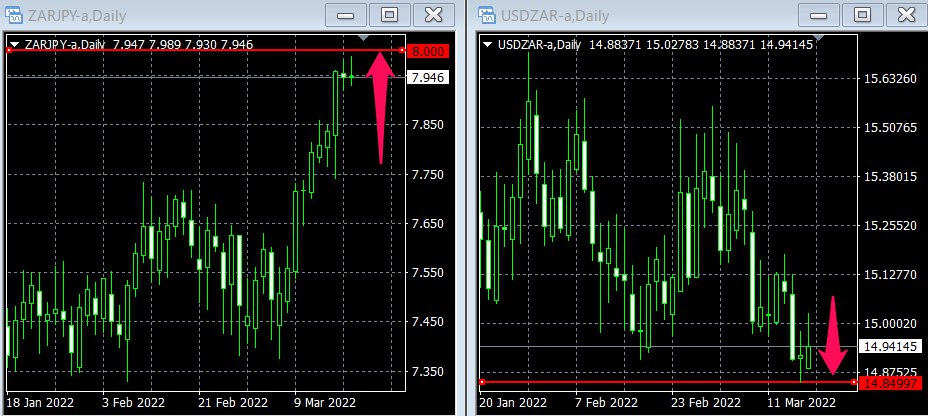Click the current price label 14.94145
This screenshot has width=928, height=416.
[x=892, y=346]
